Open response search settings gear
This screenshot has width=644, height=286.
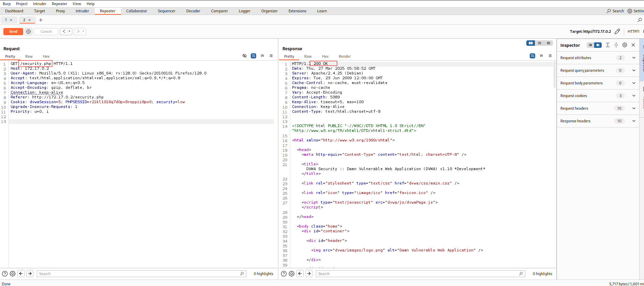(292, 274)
